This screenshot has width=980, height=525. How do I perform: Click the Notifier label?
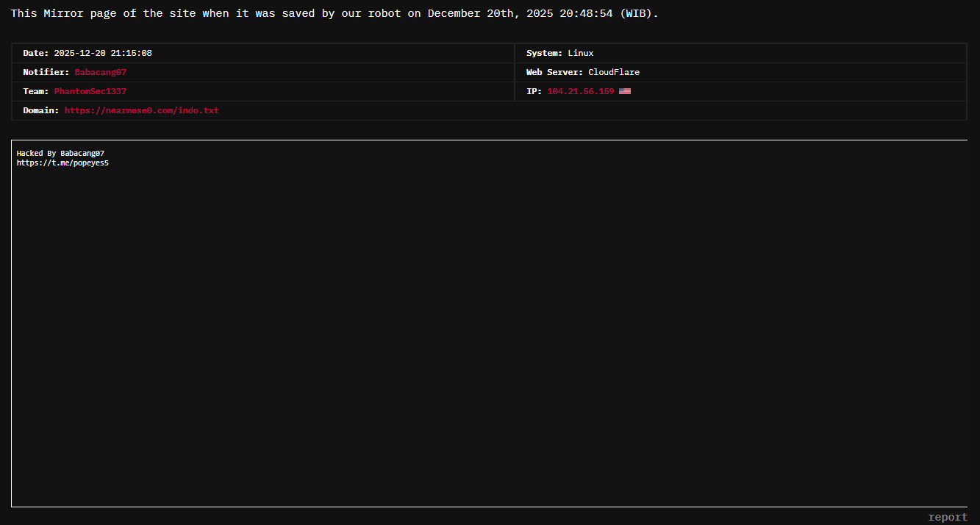tap(46, 72)
